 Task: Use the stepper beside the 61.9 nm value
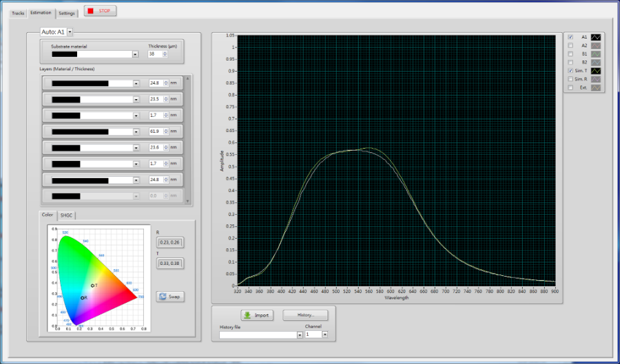[x=165, y=131]
